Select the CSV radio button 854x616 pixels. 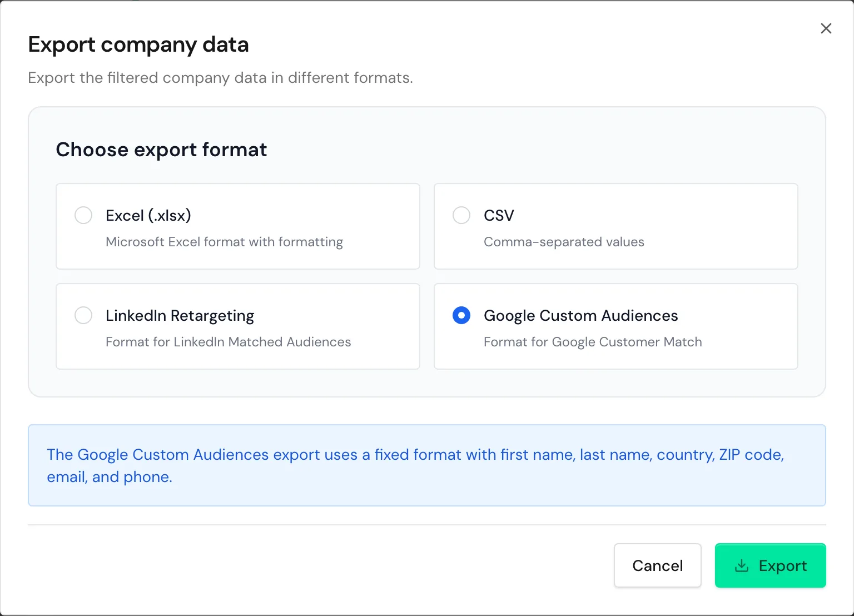point(461,215)
